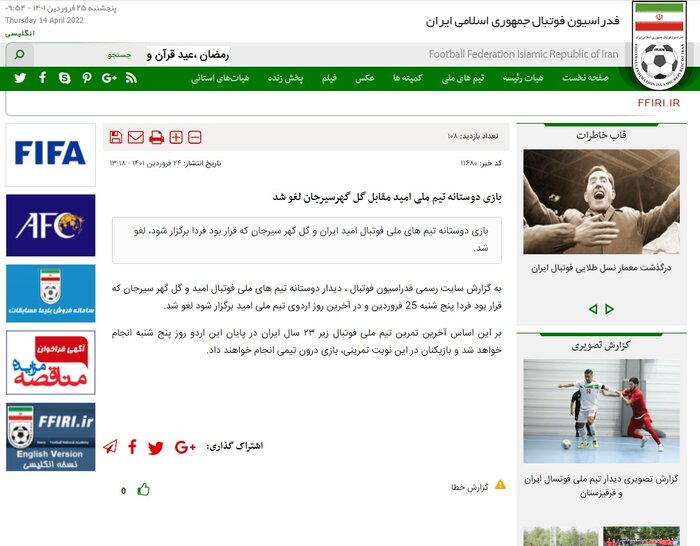Go to previous memory slide arrow
The height and width of the screenshot is (546, 700).
pos(593,309)
